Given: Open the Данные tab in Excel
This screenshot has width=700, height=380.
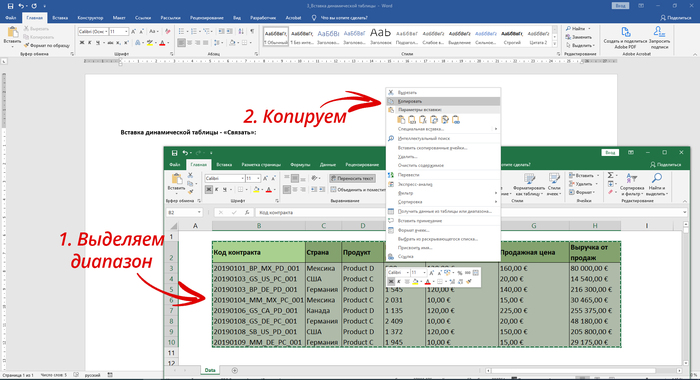Looking at the screenshot, I should click(328, 165).
